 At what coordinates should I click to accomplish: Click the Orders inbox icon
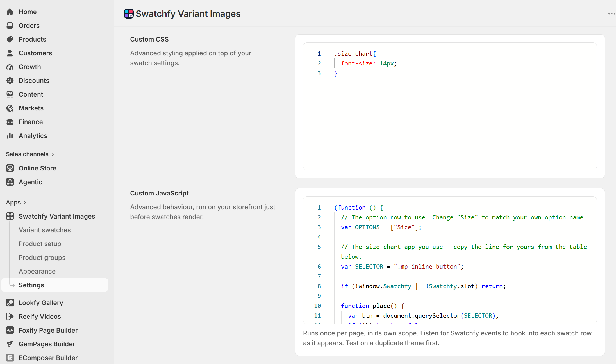[x=10, y=26]
